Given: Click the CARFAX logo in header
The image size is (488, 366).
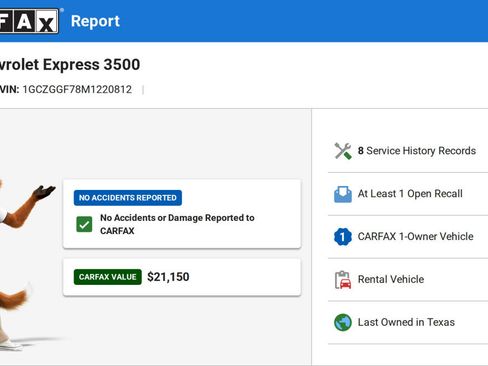Looking at the screenshot, I should (29, 21).
